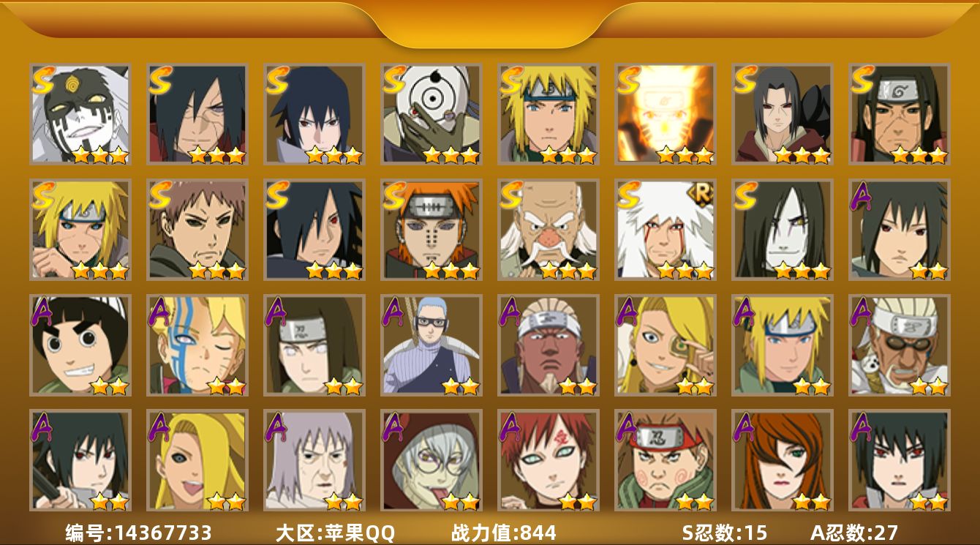
Task: Click the blonde ninja with blue face markings
Action: (197, 345)
